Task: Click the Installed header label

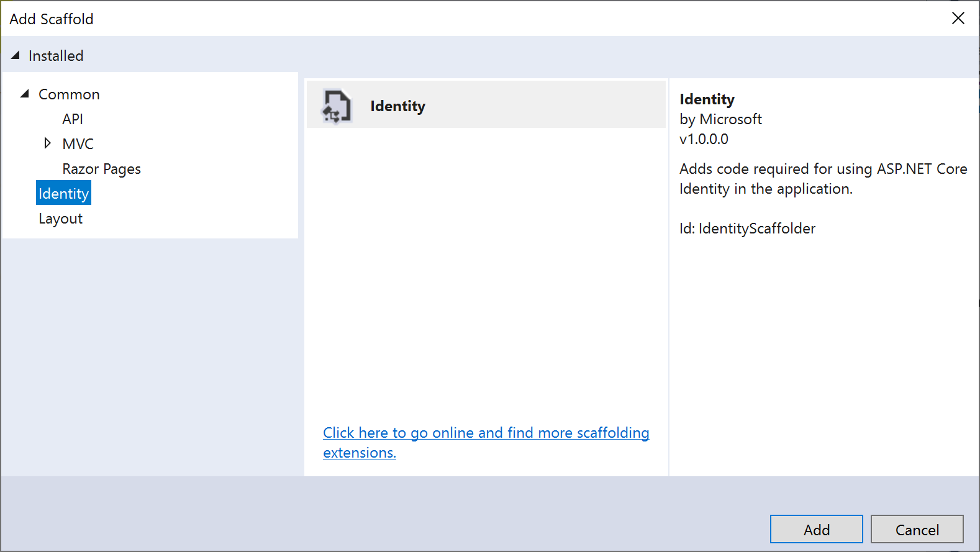Action: pos(56,55)
